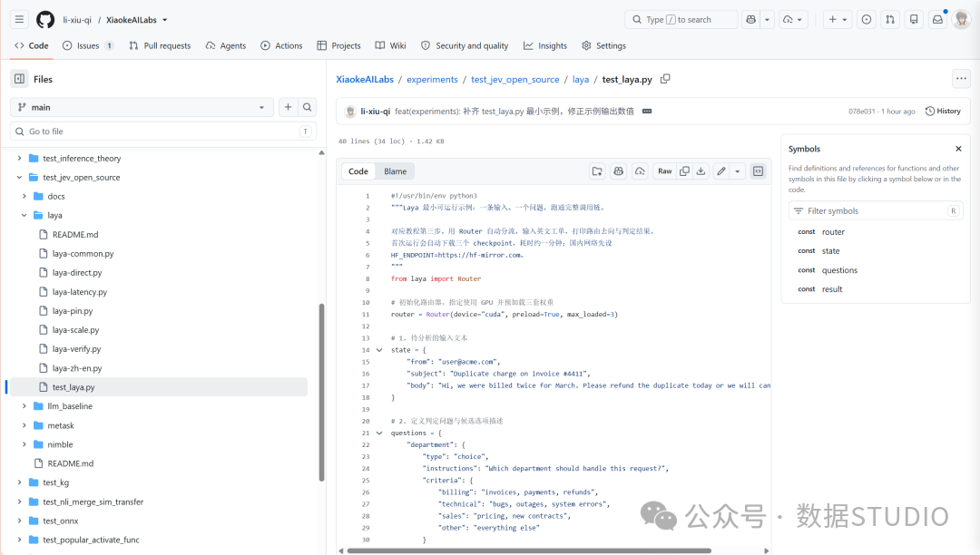
Task: Navigate to the experiments breadcrumb link
Action: point(432,79)
